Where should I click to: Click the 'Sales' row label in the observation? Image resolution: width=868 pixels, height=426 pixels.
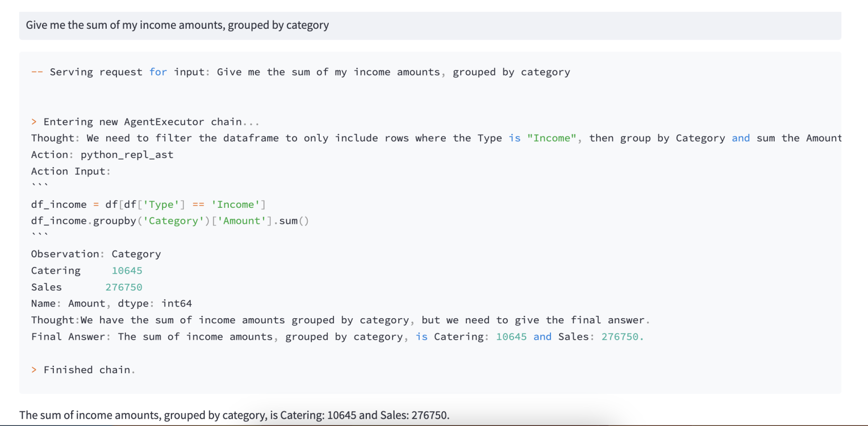(46, 287)
